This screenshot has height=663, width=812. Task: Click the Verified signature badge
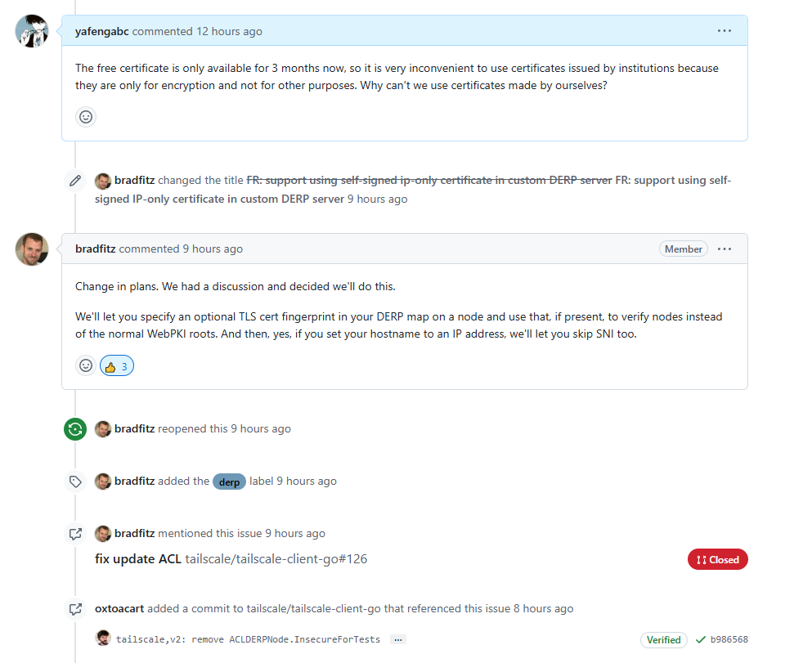663,640
